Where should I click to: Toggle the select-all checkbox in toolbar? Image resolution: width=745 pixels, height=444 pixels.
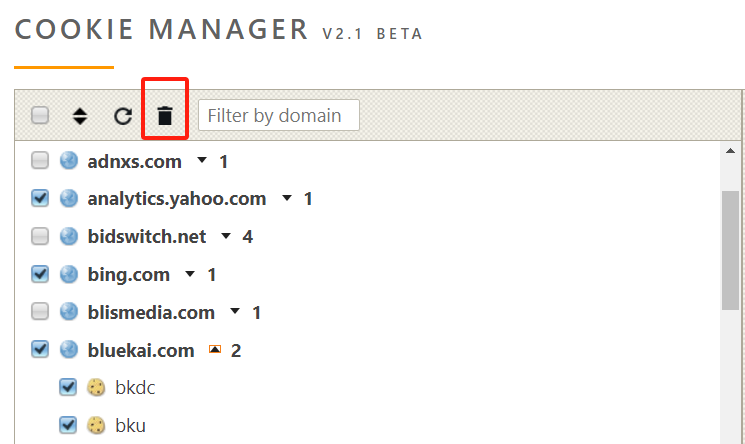click(x=40, y=116)
